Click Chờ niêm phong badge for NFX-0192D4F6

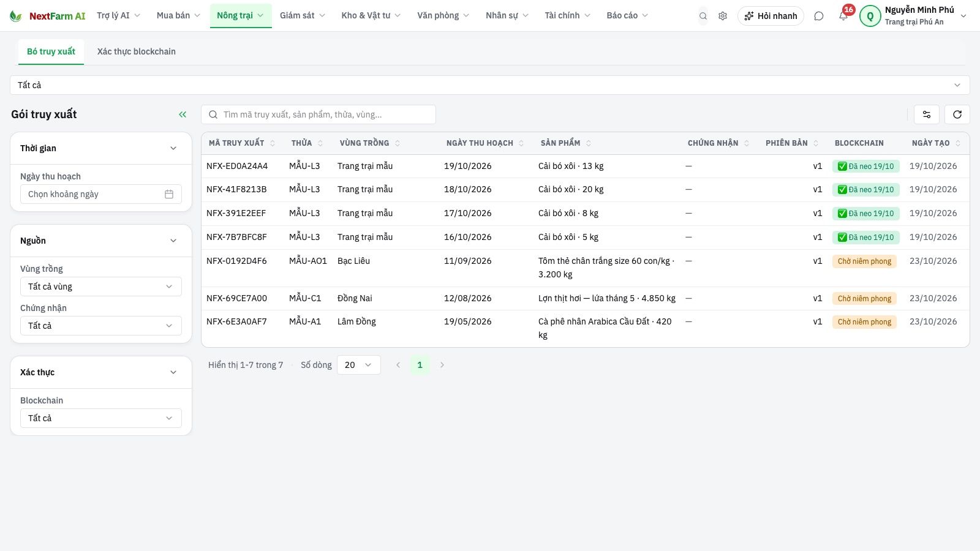tap(864, 261)
